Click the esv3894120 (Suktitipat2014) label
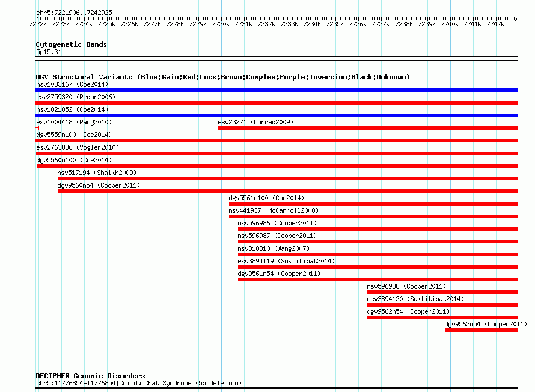The width and height of the screenshot is (535, 392). coord(415,299)
